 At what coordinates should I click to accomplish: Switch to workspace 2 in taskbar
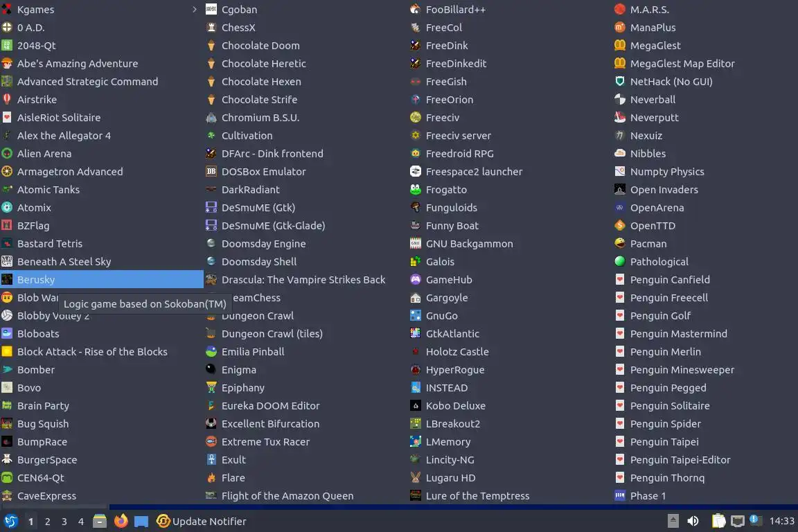[x=47, y=522]
